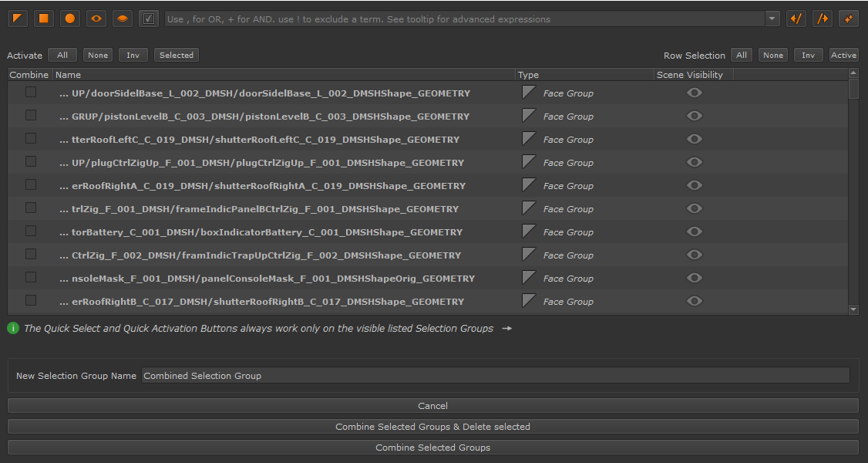Click the orange sparkle icon at top right
Viewport: 868px width, 463px height.
click(849, 19)
